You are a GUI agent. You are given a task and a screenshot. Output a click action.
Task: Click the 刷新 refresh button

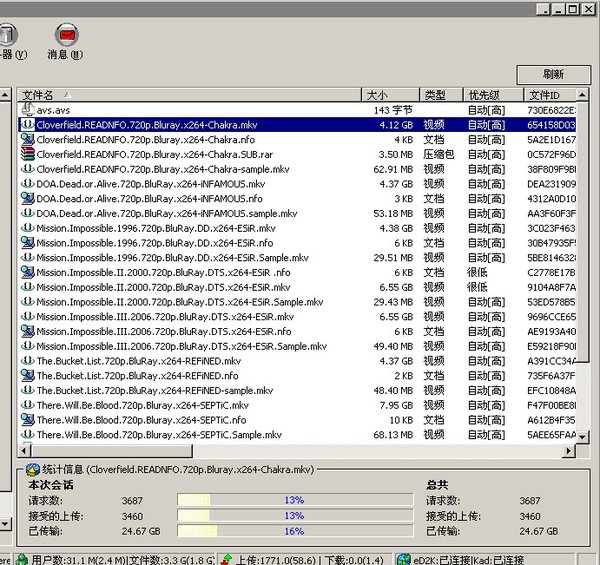tap(553, 74)
